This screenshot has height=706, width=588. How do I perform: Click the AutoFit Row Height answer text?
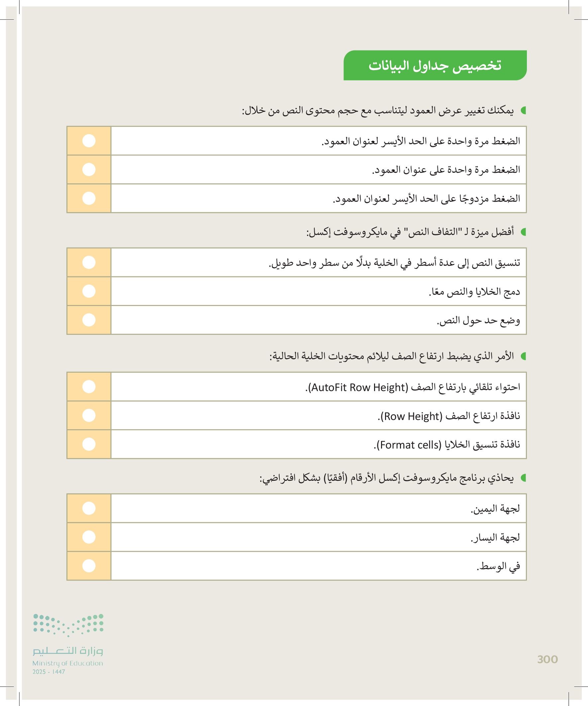tap(413, 387)
